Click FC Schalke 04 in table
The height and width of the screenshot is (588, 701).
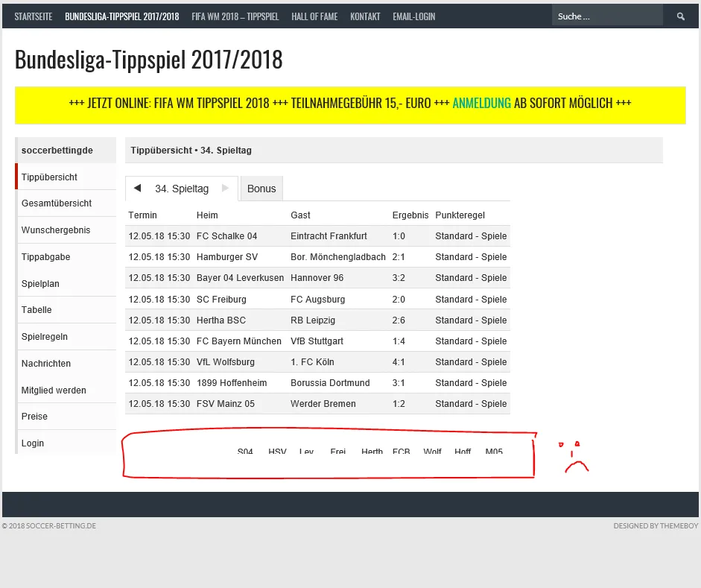tap(226, 236)
